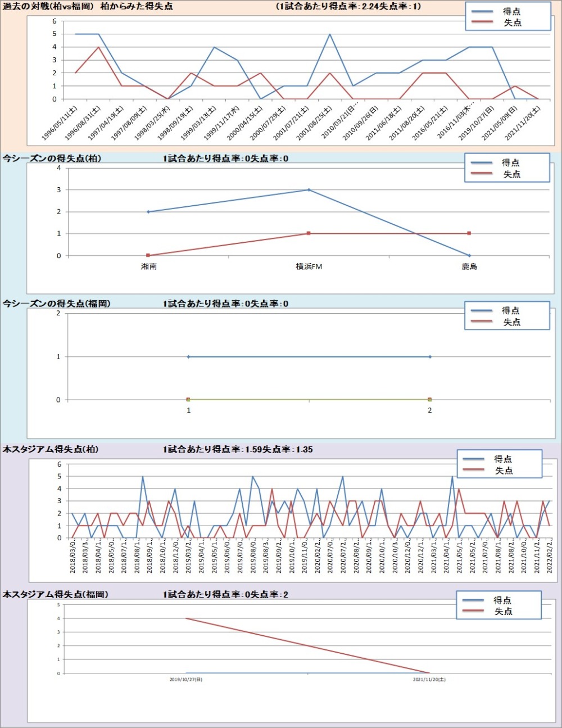
Task: Click blue point at category 1 in Fukuoka season chart
Action: click(x=188, y=357)
